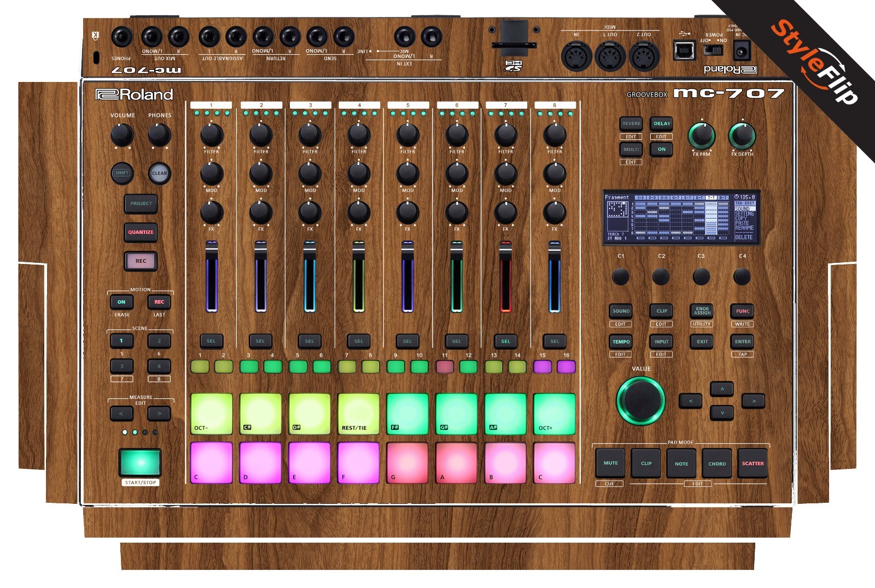Click the up cursor arrow
The width and height of the screenshot is (875, 588).
pos(722,389)
